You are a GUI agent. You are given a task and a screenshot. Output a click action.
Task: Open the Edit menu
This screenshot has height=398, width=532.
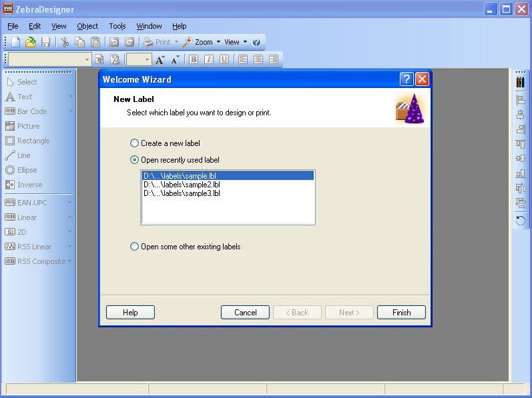pyautogui.click(x=35, y=26)
